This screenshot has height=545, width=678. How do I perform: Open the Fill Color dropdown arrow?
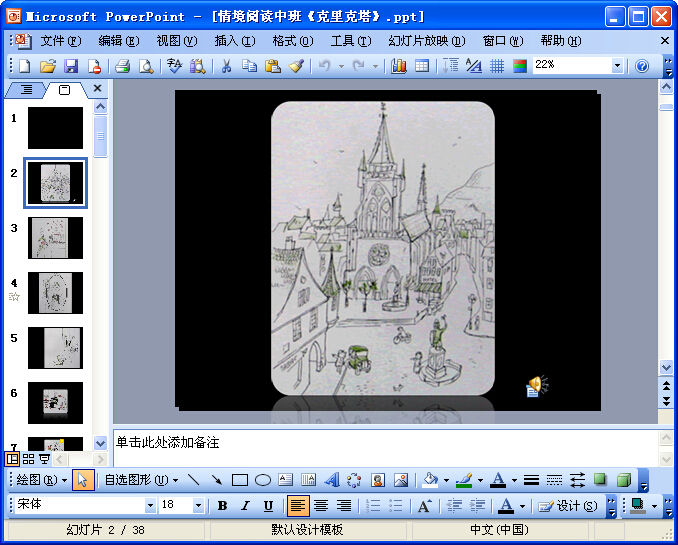(446, 480)
